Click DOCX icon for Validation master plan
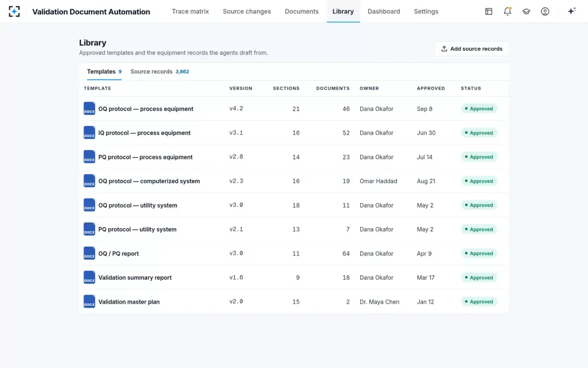The image size is (588, 368). pos(89,301)
